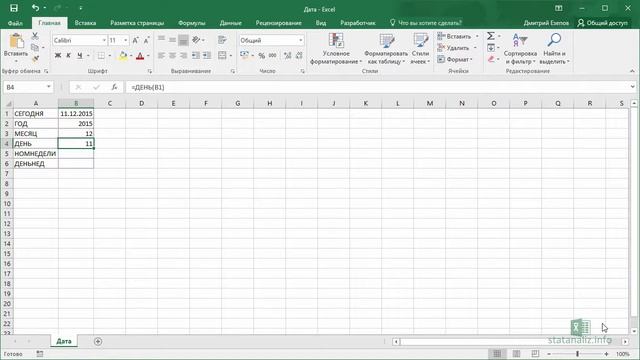
Task: Toggle italic with the К button
Action: click(x=69, y=56)
